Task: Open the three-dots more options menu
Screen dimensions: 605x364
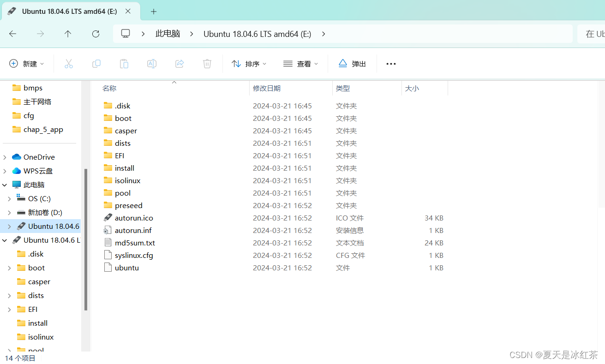Action: [391, 64]
